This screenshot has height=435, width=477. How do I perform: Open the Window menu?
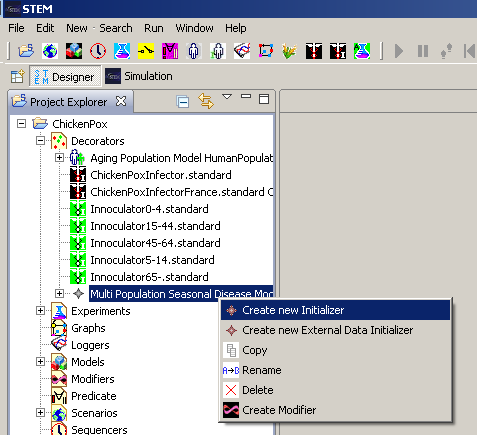pos(194,28)
